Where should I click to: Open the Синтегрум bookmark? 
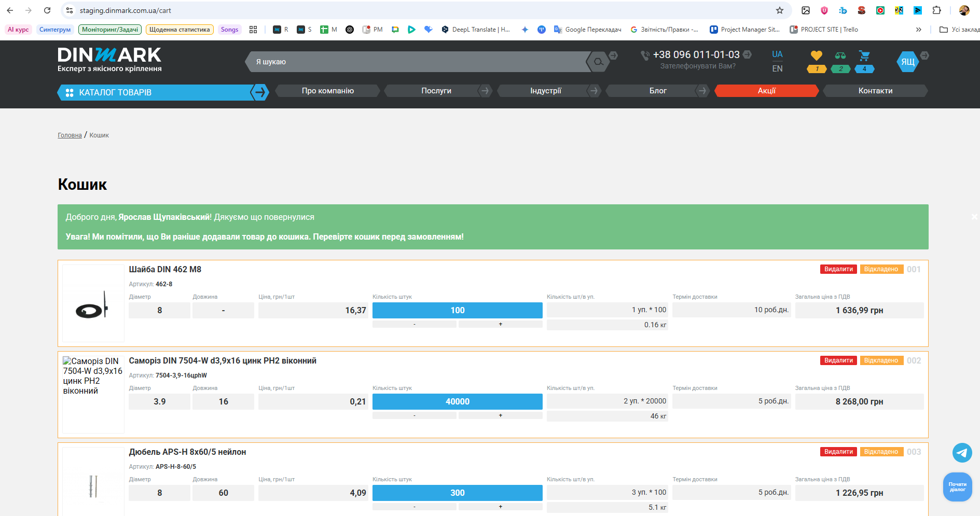tap(55, 30)
